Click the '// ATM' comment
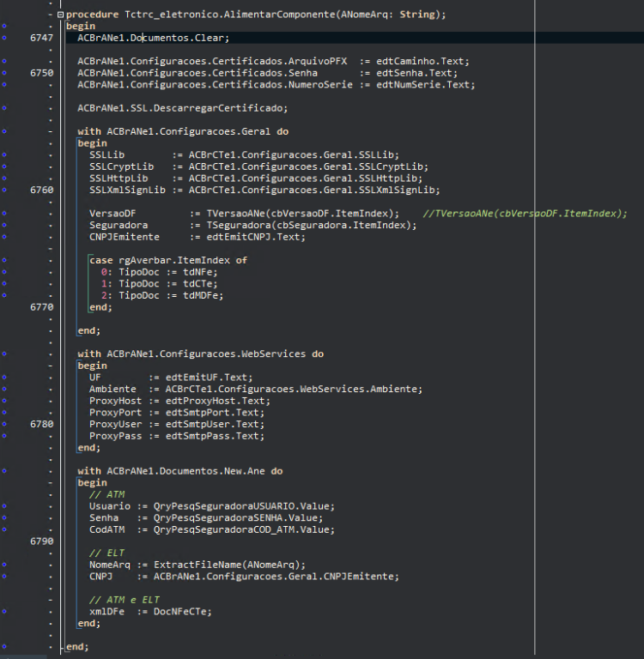The width and height of the screenshot is (644, 659). (x=106, y=494)
